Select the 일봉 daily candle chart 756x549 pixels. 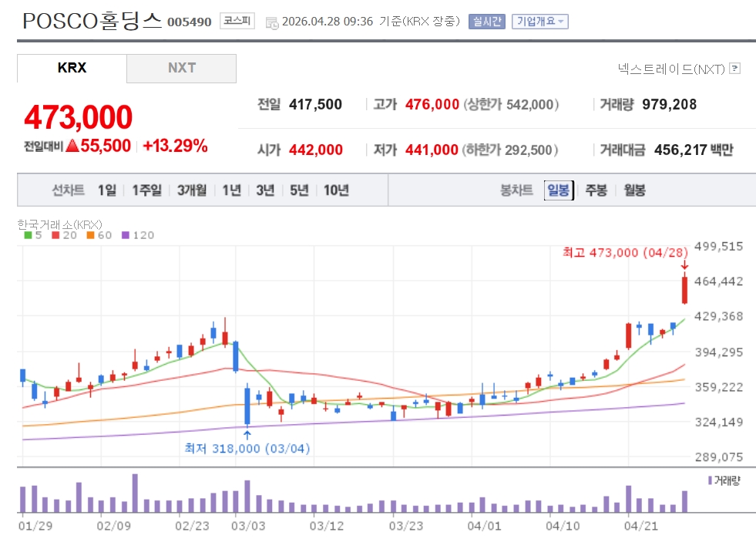[559, 190]
